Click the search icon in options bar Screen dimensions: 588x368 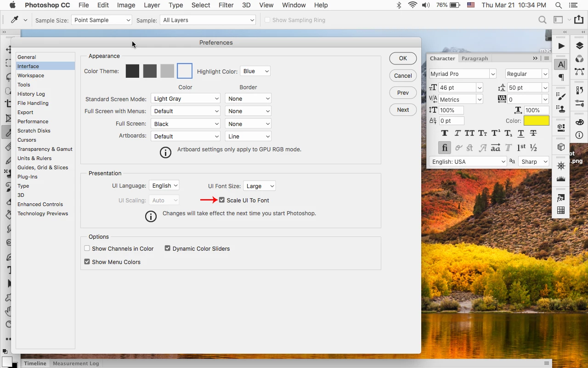point(543,20)
